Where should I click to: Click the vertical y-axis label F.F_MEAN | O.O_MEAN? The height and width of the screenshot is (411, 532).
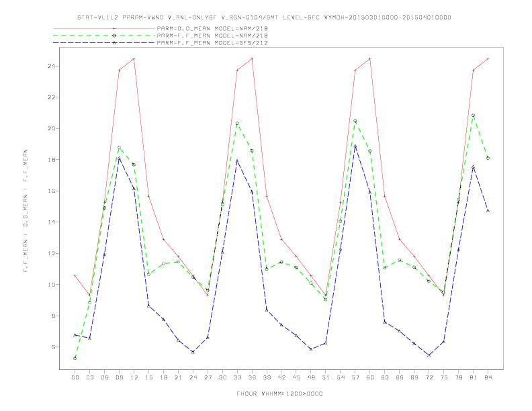pyautogui.click(x=26, y=211)
